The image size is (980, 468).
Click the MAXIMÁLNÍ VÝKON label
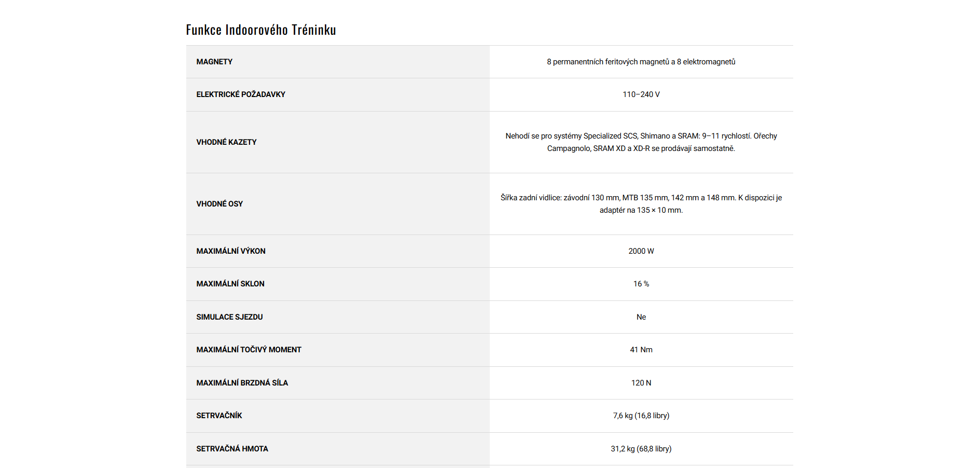click(x=231, y=251)
